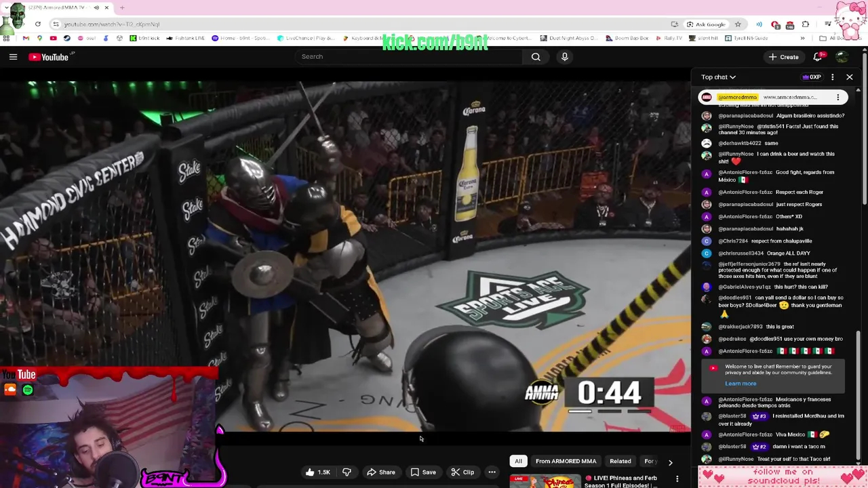Open the Gmail bookmark

26,38
